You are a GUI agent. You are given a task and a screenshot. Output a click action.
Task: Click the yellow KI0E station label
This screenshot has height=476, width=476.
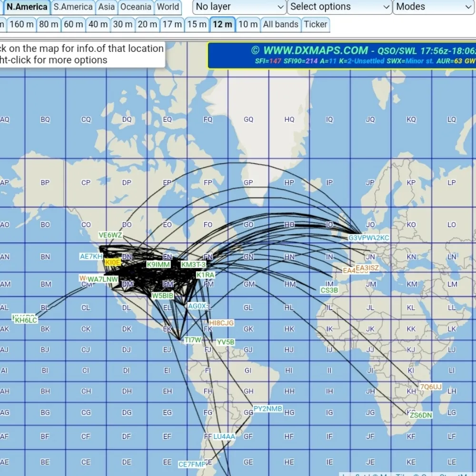113,262
